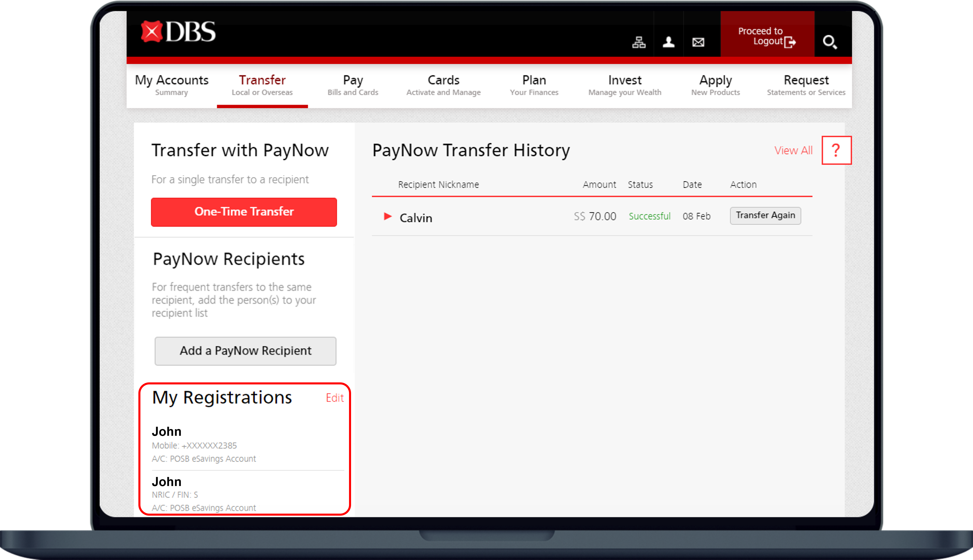The height and width of the screenshot is (560, 973).
Task: Go to Plan Your Finances menu
Action: pyautogui.click(x=534, y=85)
